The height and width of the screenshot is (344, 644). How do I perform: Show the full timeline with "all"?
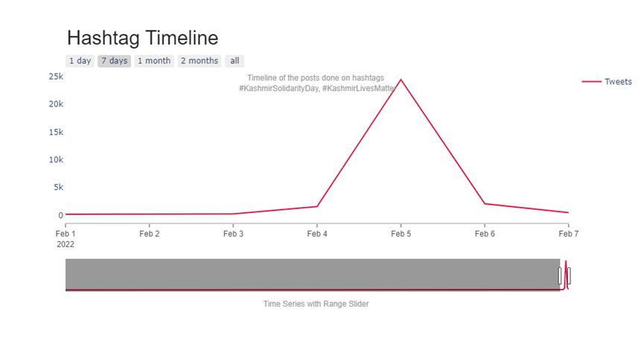tap(235, 61)
